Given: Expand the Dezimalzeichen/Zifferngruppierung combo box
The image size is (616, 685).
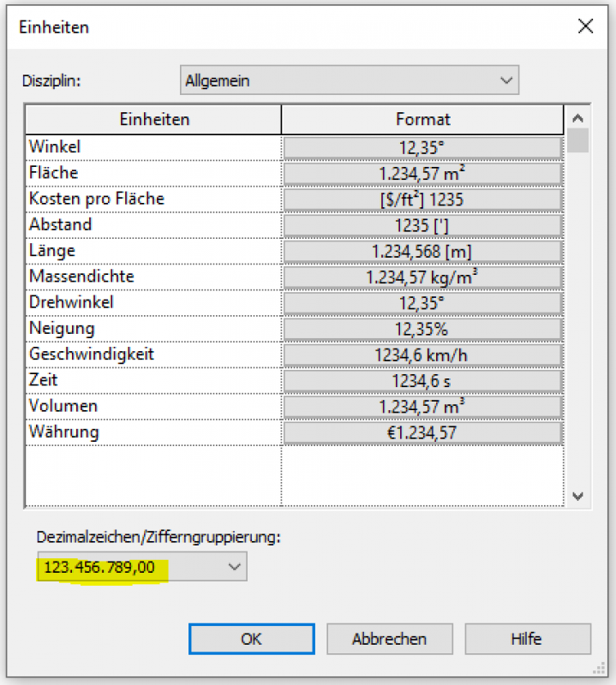Looking at the screenshot, I should [x=141, y=567].
